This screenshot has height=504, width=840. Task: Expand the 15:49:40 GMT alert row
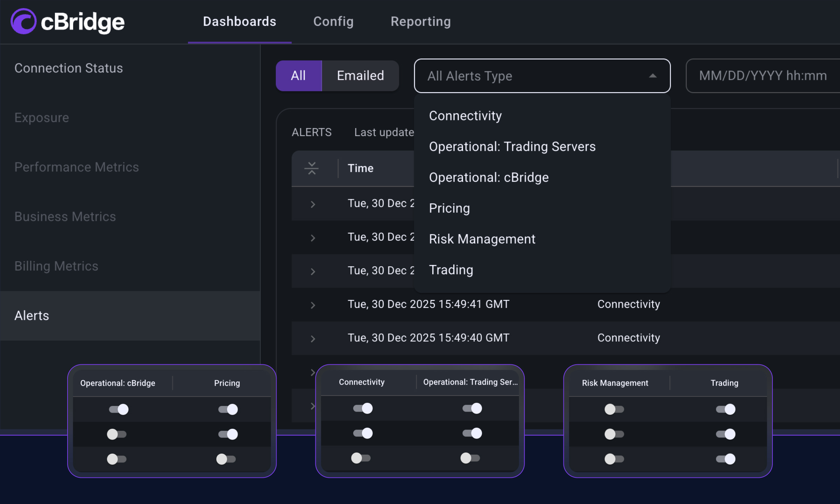click(x=313, y=339)
